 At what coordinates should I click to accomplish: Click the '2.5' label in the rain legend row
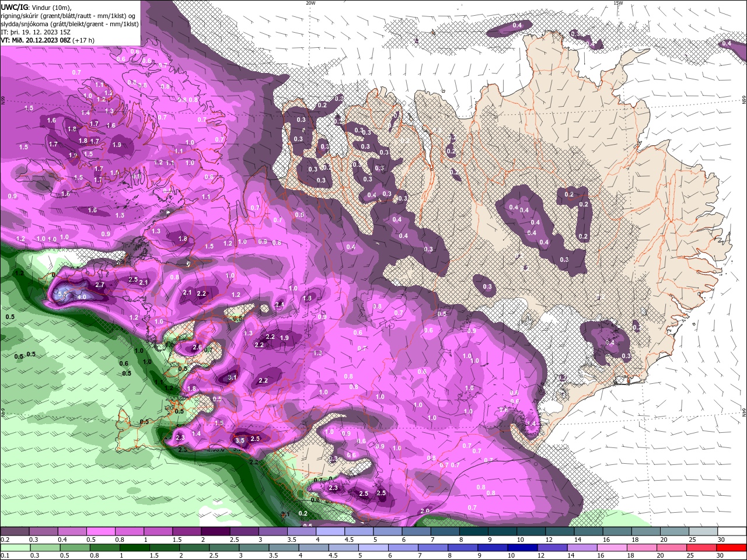[214, 556]
